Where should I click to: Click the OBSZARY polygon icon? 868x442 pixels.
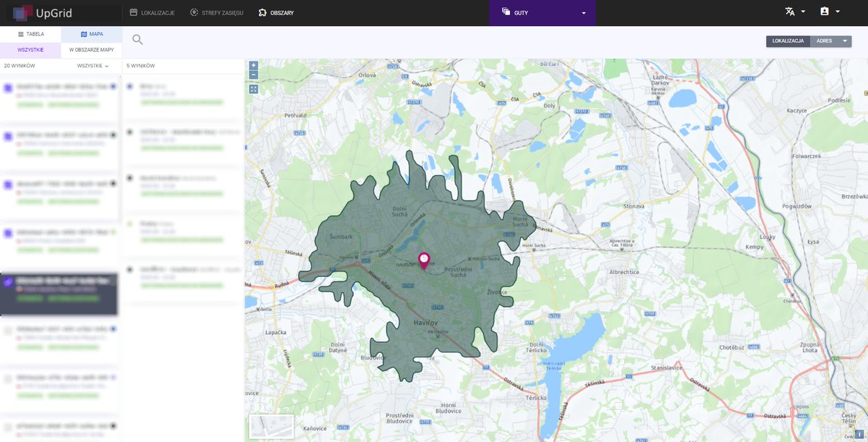coord(263,12)
